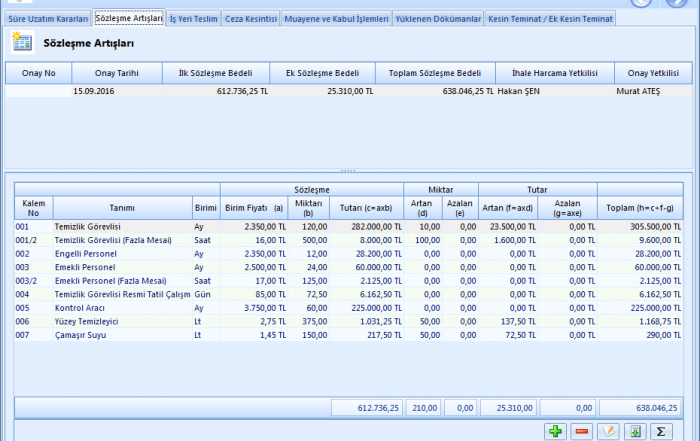
Task: Click the Toplam Sözleşme Bedeli column header
Action: point(435,73)
